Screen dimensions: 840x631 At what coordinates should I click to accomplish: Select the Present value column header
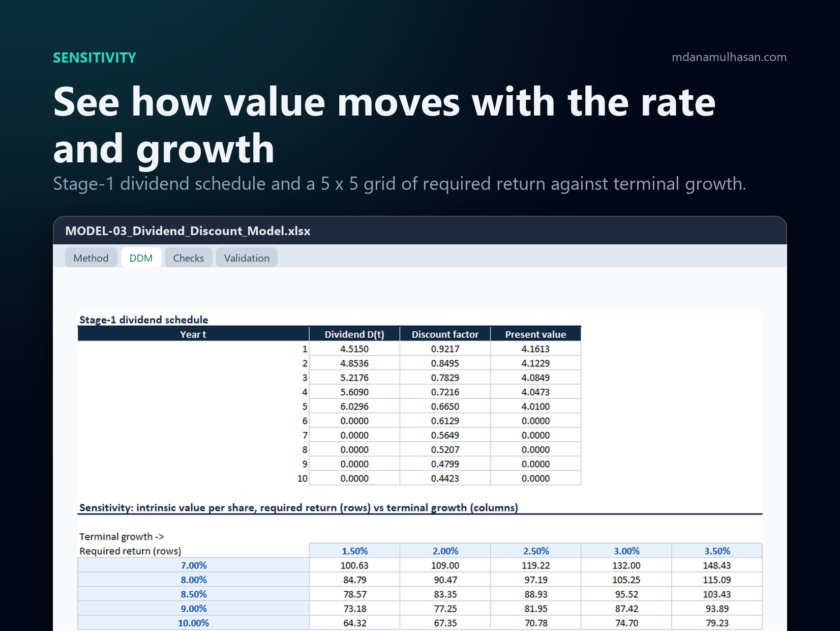(x=535, y=334)
